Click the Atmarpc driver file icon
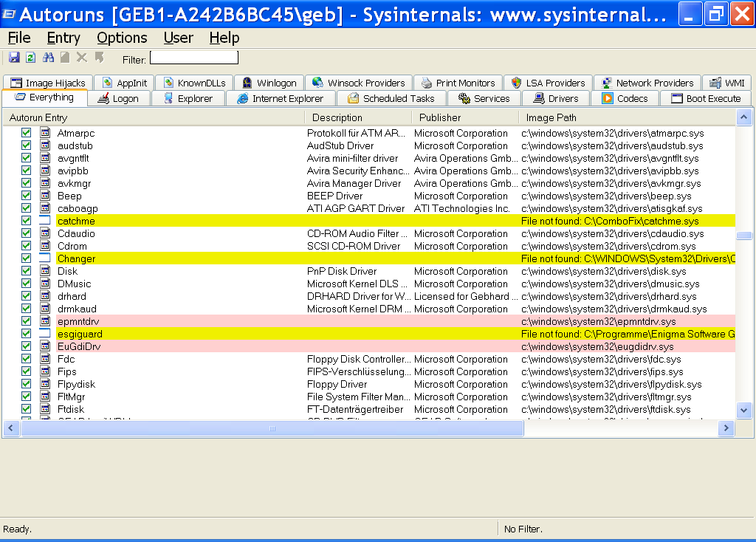Viewport: 756px width, 542px height. 45,133
